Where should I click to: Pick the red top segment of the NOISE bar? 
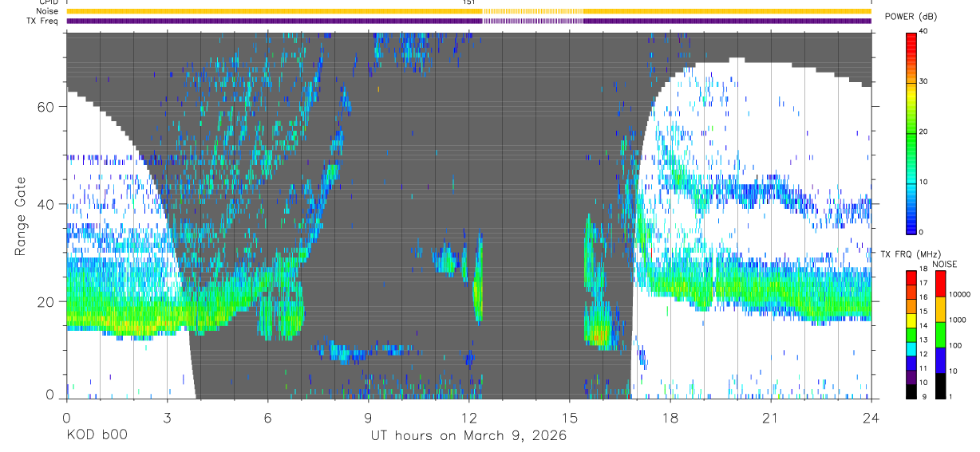(940, 284)
